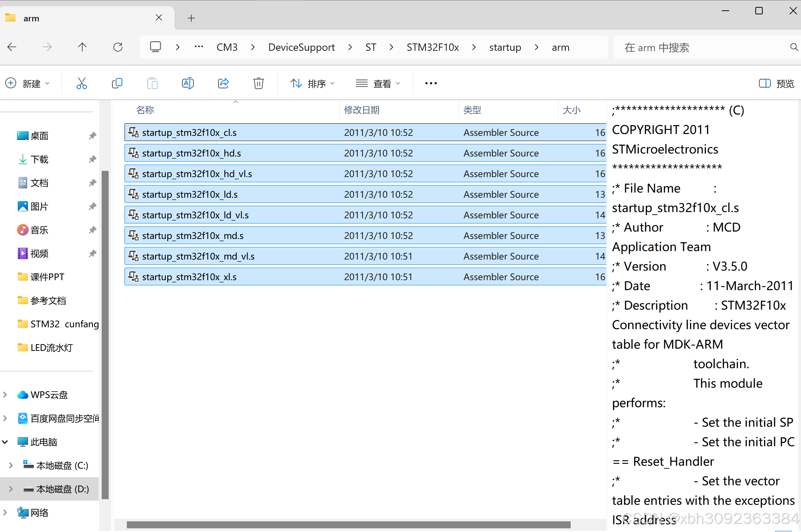Toggle the 预览 preview pane button
This screenshot has height=532, width=801.
[x=777, y=84]
